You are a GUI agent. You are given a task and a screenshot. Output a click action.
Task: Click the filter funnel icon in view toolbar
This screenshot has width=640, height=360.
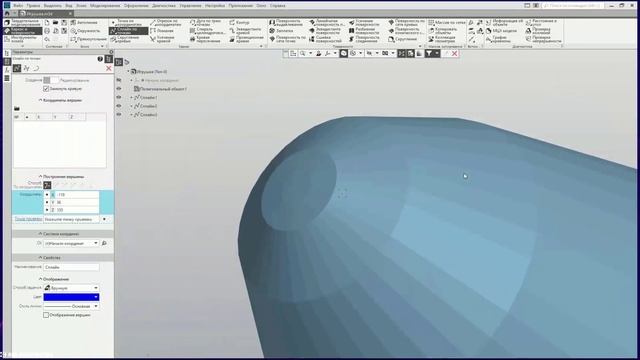[x=429, y=53]
